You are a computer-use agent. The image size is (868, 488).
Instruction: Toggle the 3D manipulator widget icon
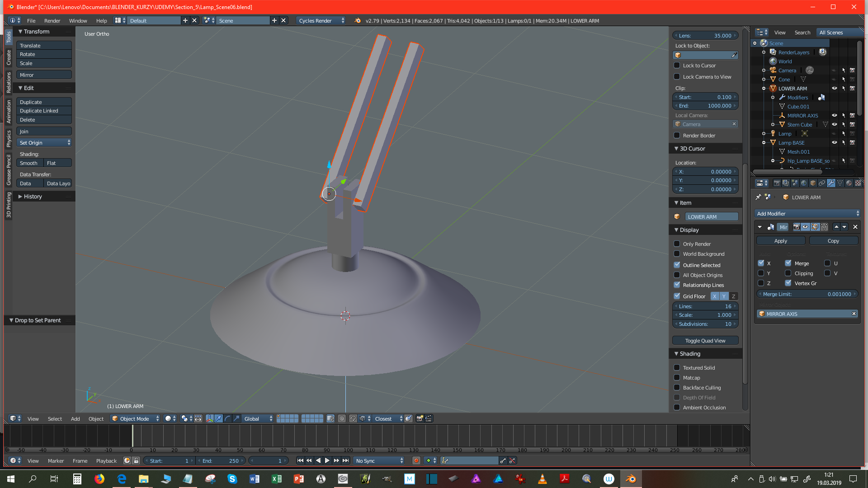click(210, 418)
